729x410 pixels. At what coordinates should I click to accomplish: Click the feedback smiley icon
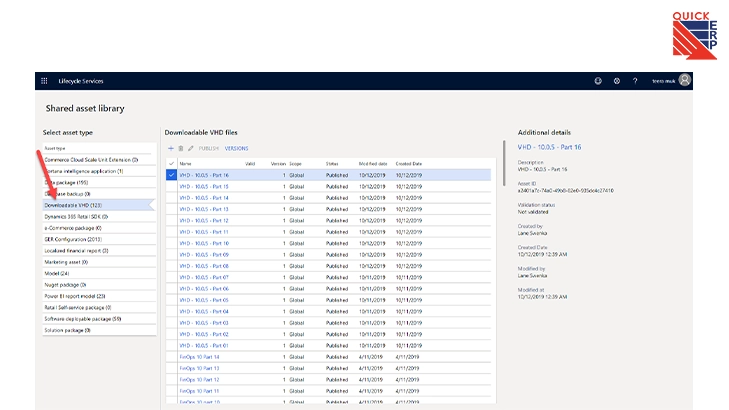pos(598,81)
